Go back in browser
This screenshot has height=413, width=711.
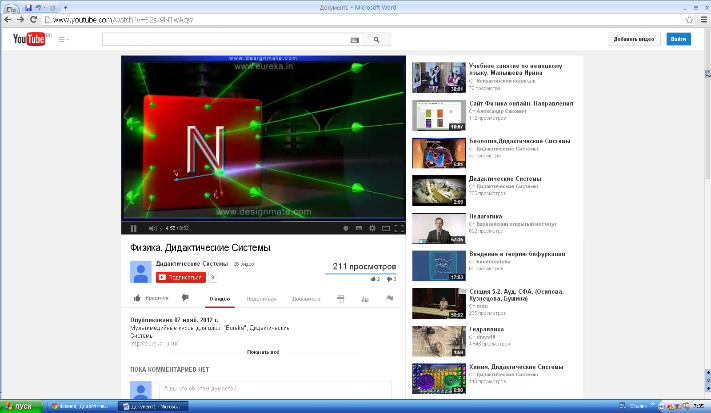pyautogui.click(x=8, y=19)
